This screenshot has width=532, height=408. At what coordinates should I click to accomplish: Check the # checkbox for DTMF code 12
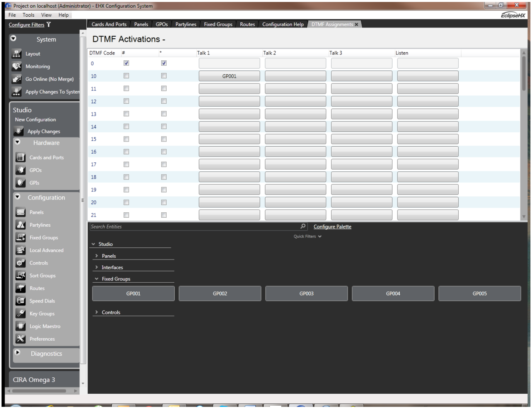click(x=126, y=101)
